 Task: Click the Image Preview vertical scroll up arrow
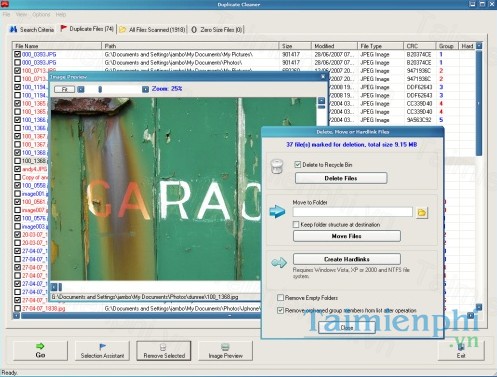[x=321, y=100]
